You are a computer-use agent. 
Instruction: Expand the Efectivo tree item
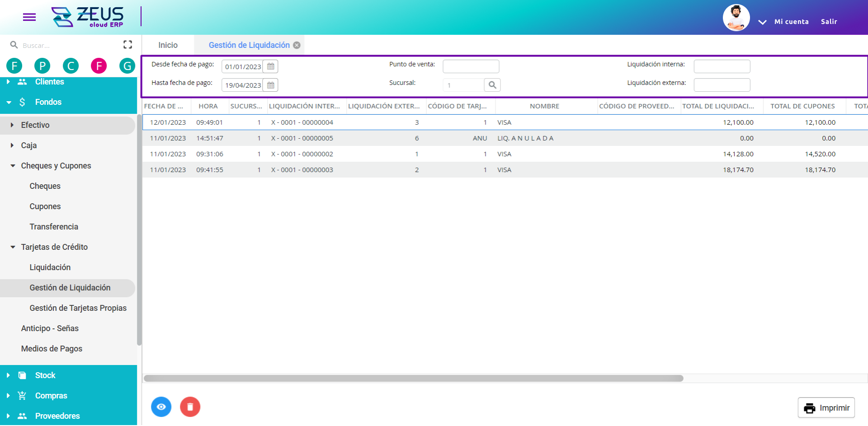12,125
